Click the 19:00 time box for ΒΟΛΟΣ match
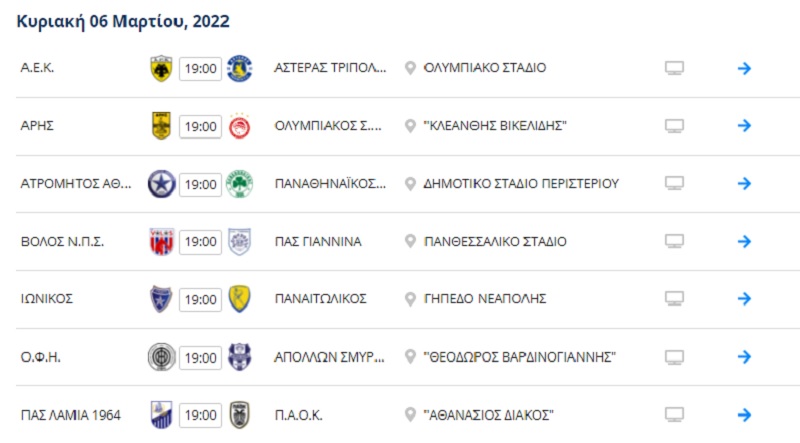800x443 pixels. coord(200,242)
